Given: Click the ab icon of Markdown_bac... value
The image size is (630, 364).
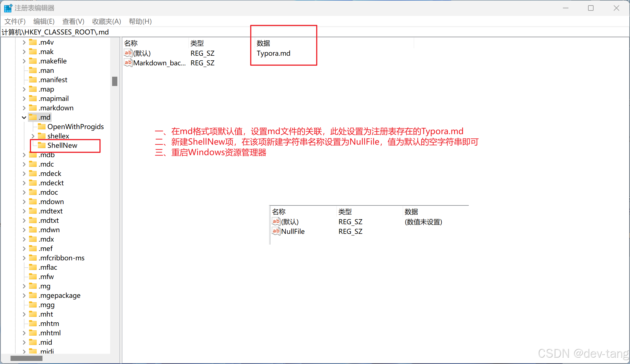Looking at the screenshot, I should coord(128,63).
